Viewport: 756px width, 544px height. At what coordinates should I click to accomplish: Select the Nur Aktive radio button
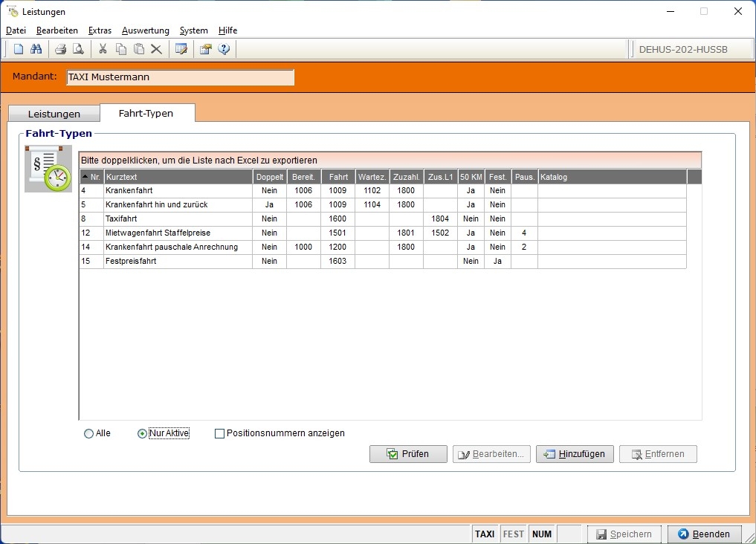click(x=142, y=434)
